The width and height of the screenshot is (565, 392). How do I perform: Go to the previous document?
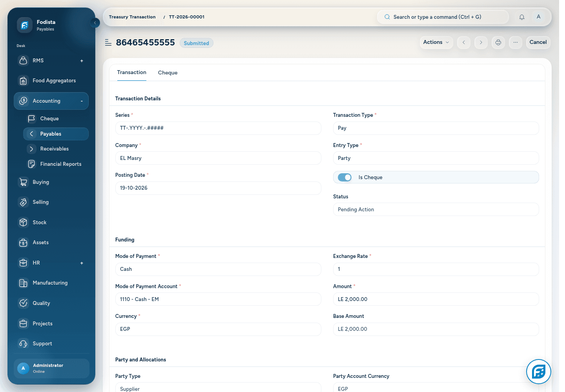tap(464, 42)
